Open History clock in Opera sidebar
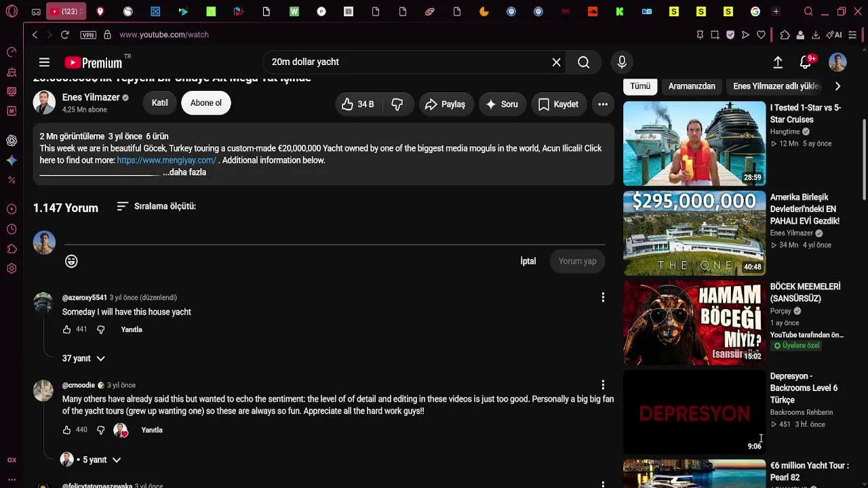Viewport: 868px width, 488px height. [x=12, y=229]
